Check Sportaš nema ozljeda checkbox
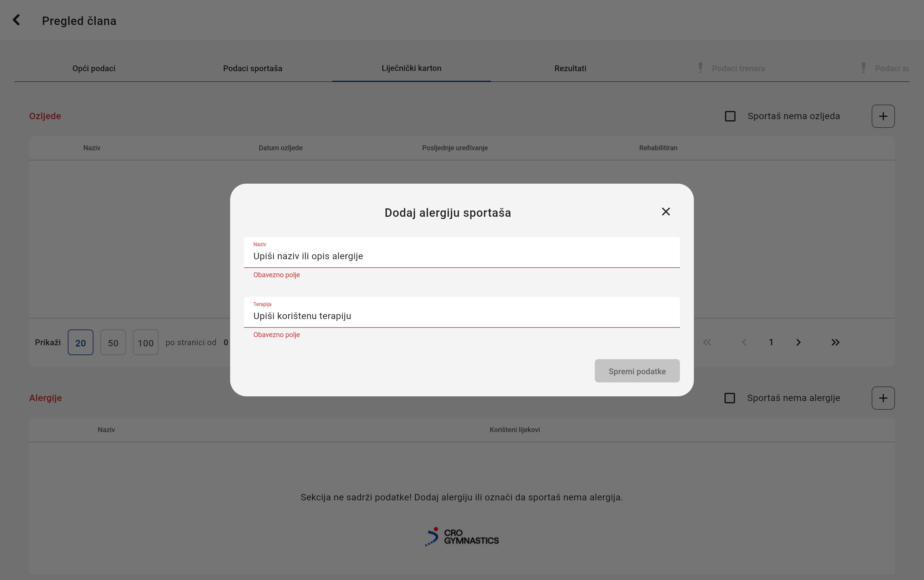The height and width of the screenshot is (580, 924). click(730, 116)
